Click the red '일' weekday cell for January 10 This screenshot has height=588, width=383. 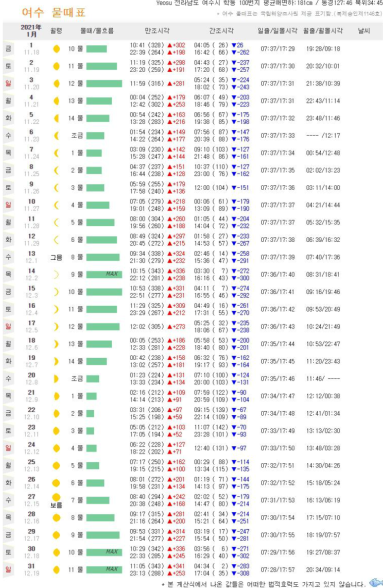(8, 205)
